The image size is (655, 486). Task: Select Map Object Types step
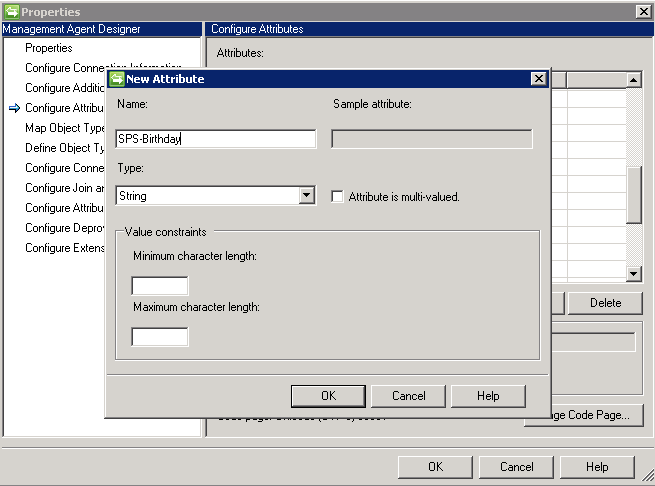(64, 128)
